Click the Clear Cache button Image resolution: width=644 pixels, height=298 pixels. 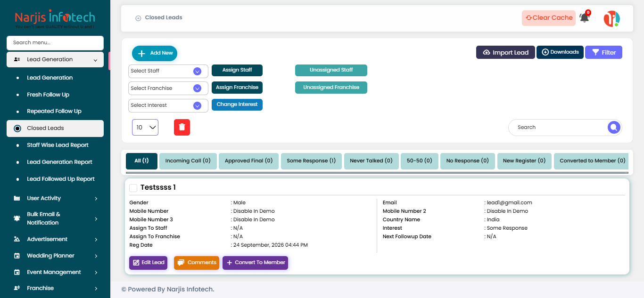[549, 18]
